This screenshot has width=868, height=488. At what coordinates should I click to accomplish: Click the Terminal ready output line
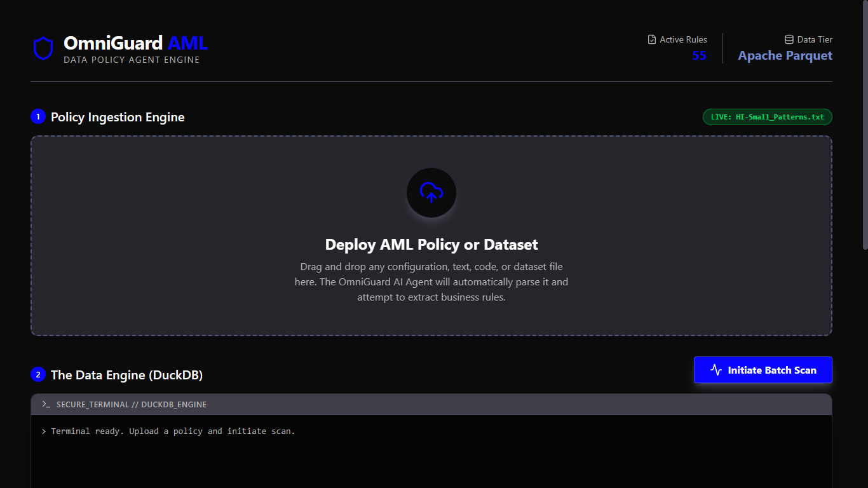point(173,431)
